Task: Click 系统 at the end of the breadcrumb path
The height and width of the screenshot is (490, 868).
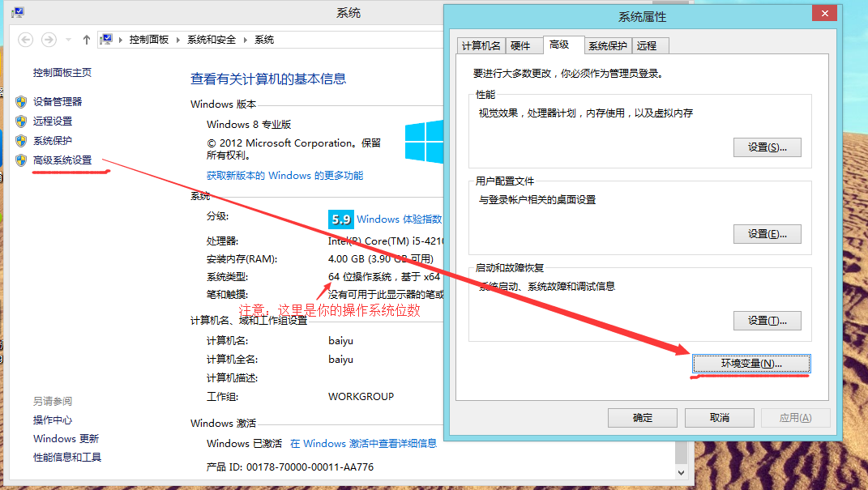Action: 264,40
